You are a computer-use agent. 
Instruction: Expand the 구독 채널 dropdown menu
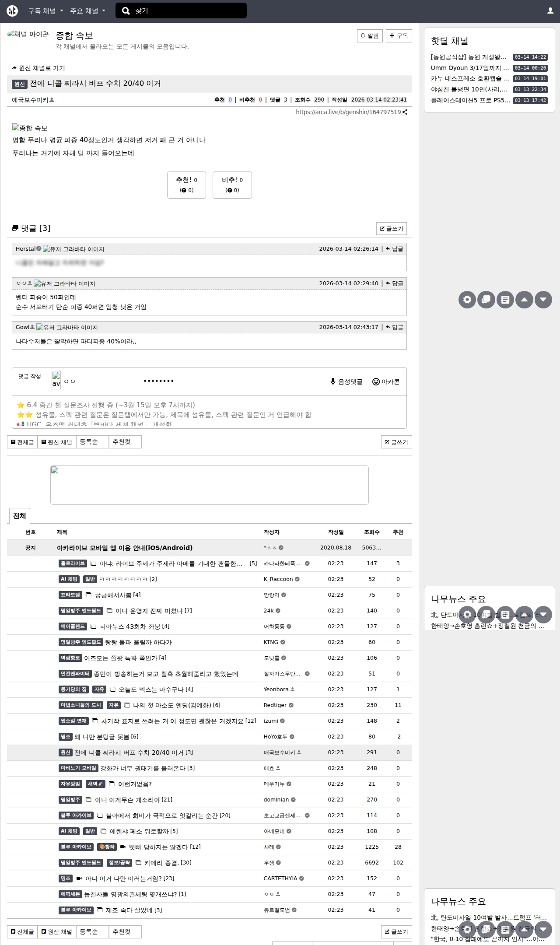point(45,11)
